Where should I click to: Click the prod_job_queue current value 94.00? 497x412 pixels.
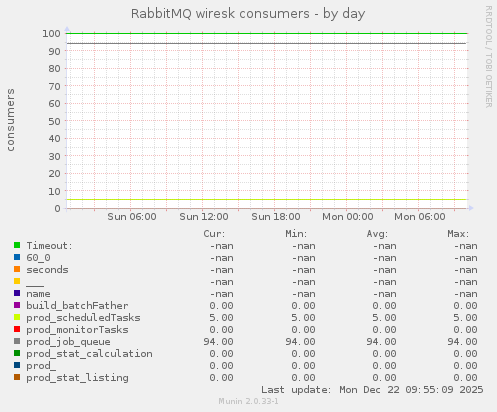(x=218, y=342)
